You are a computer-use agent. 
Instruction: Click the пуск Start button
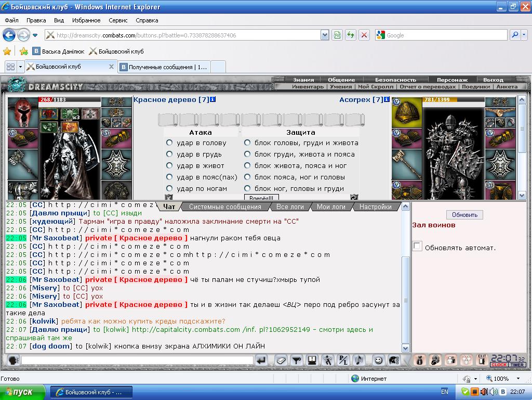[22, 392]
